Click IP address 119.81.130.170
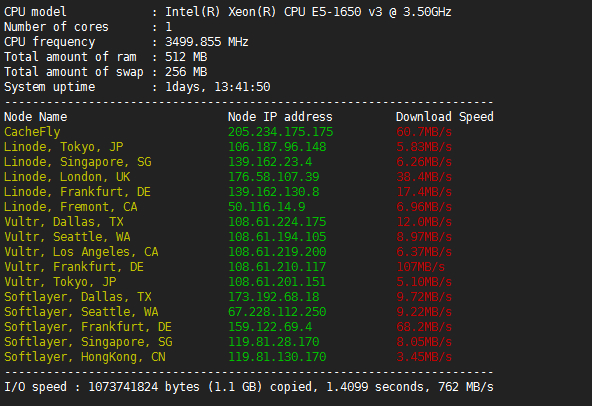 tap(277, 357)
